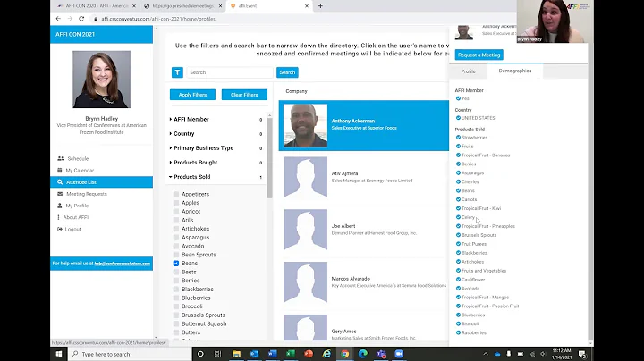The width and height of the screenshot is (644, 361).
Task: Click the taskbar search box
Action: point(130,354)
